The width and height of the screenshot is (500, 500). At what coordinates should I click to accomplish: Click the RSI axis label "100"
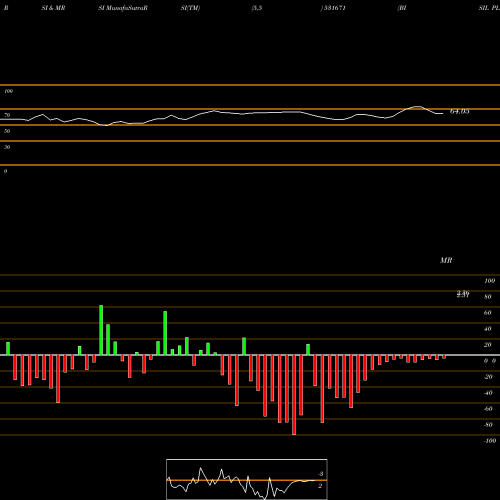(8, 91)
